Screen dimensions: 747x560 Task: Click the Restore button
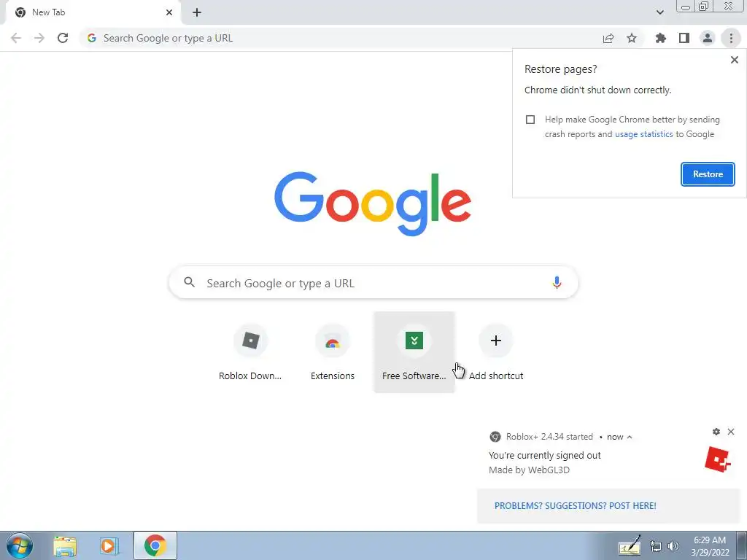(x=708, y=174)
